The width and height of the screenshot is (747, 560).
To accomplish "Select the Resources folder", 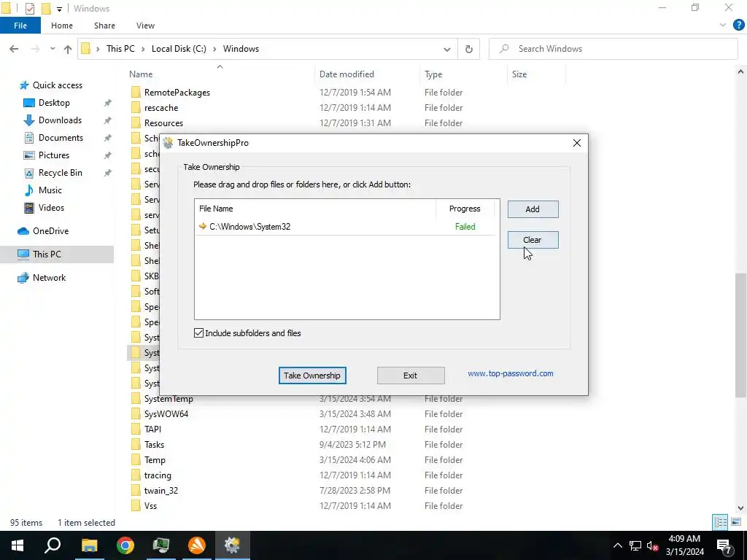I will 163,122.
